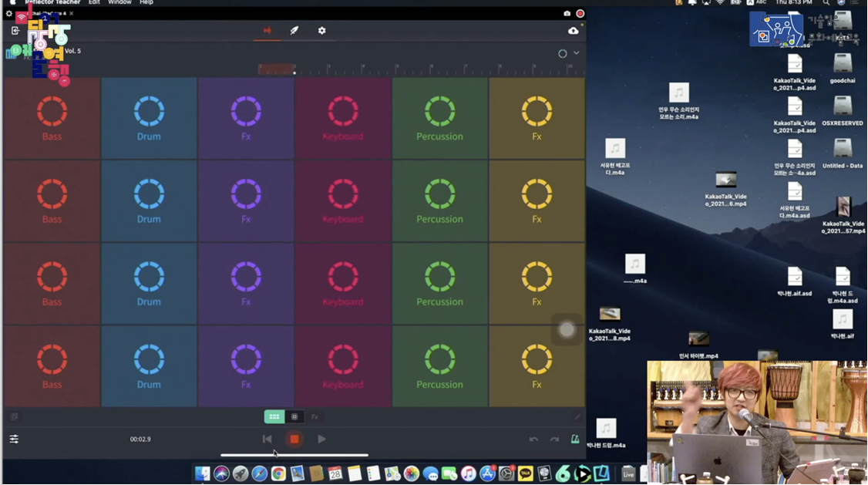
Task: Click the cloud upload icon
Action: pyautogui.click(x=573, y=31)
